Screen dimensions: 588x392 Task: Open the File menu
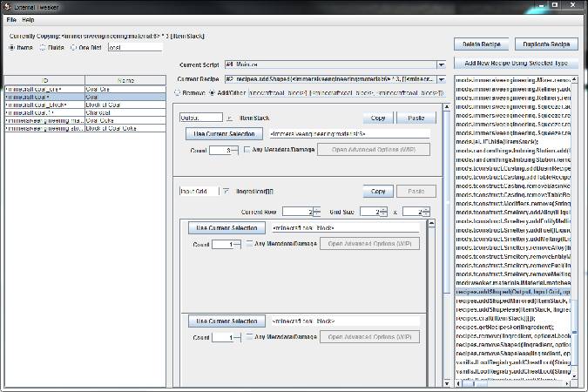click(x=11, y=19)
